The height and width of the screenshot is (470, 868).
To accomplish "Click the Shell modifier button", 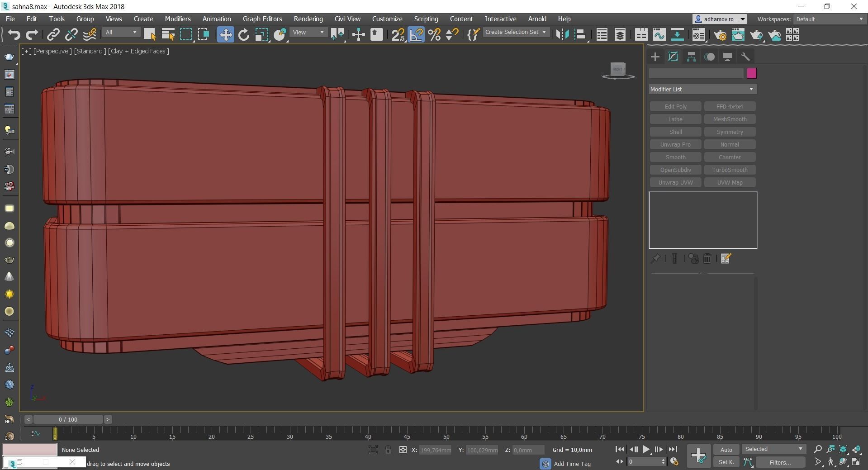I will (675, 132).
